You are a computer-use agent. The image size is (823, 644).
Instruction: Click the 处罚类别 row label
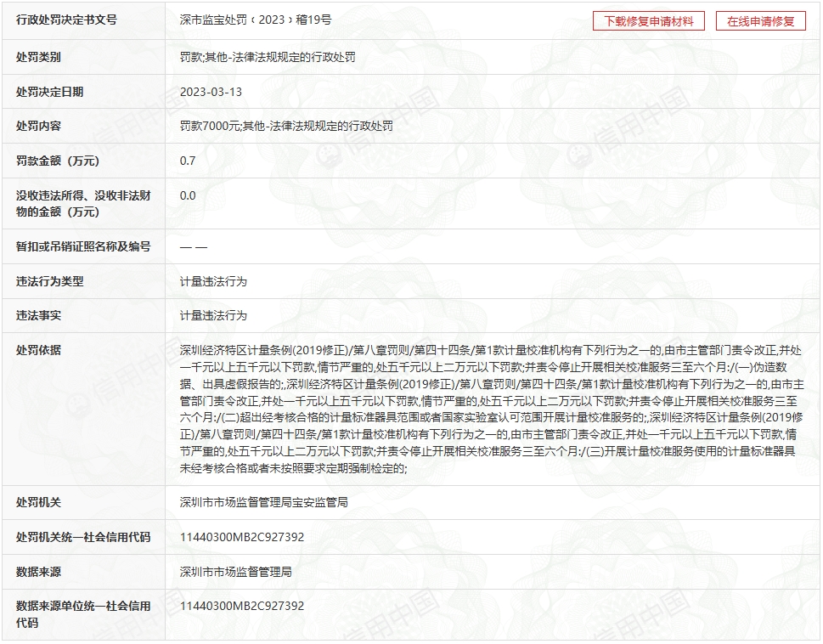(38, 57)
